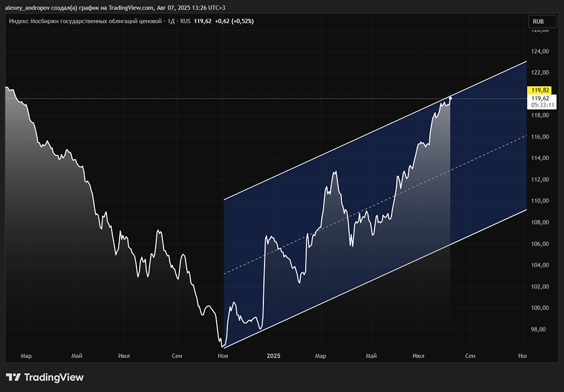Click the Июл label right of 2025
The height and width of the screenshot is (392, 564).
click(418, 356)
